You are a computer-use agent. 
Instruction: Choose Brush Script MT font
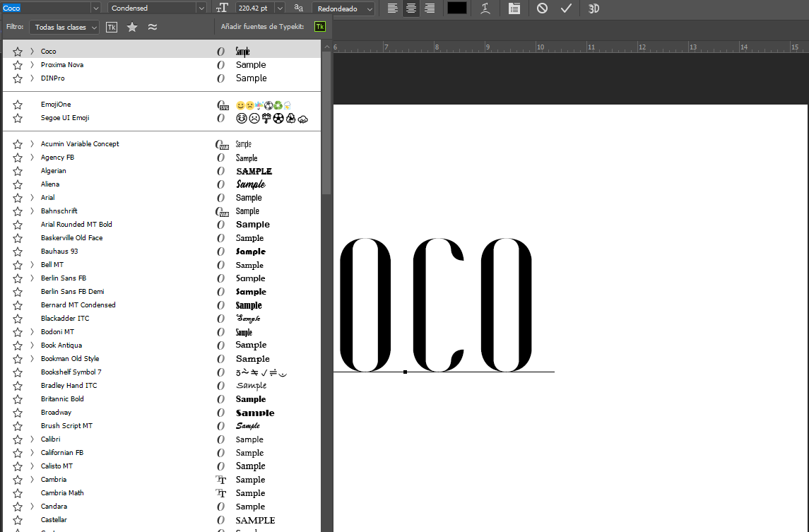coord(66,426)
